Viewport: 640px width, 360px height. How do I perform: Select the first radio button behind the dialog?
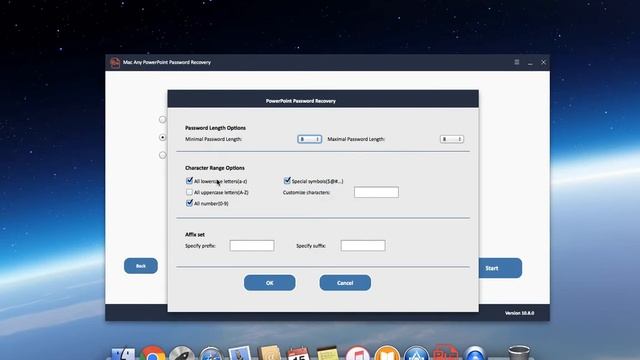[x=162, y=120]
